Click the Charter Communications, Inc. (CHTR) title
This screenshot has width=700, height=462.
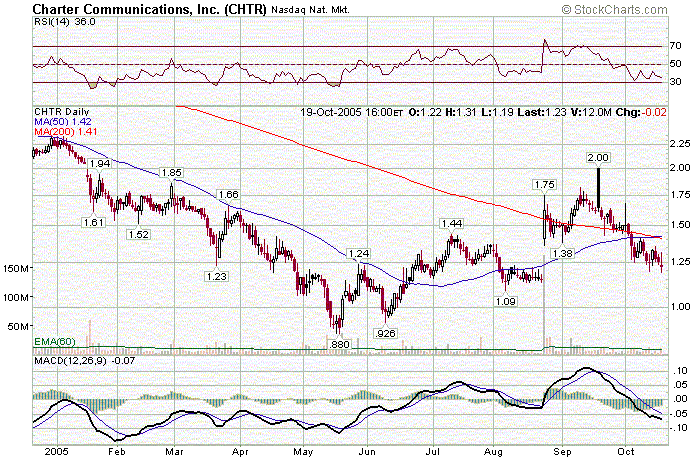150,9
